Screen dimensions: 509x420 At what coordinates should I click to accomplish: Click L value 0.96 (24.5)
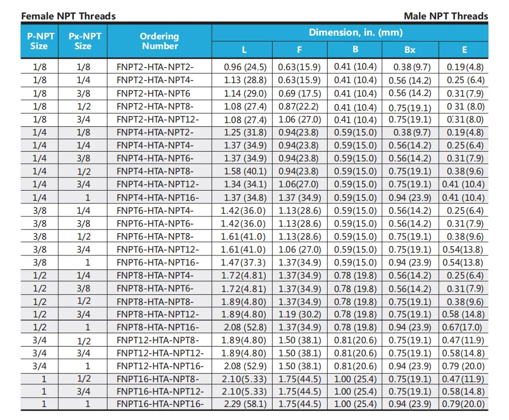click(245, 67)
